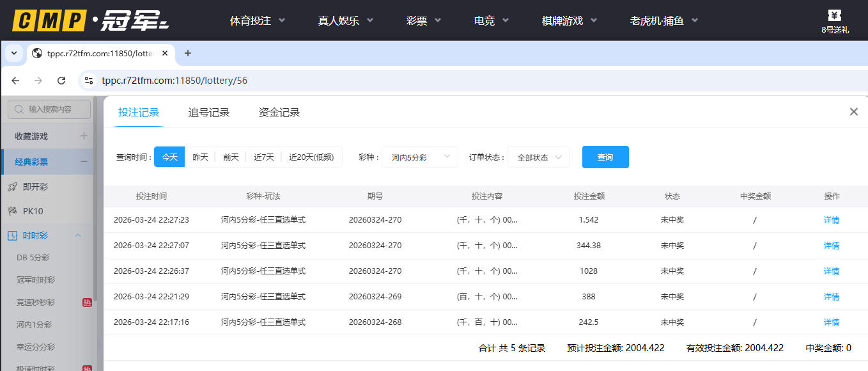Viewport: 868px width, 371px height.
Task: Collapse the 时时彩 sidebar section
Action: tap(78, 235)
